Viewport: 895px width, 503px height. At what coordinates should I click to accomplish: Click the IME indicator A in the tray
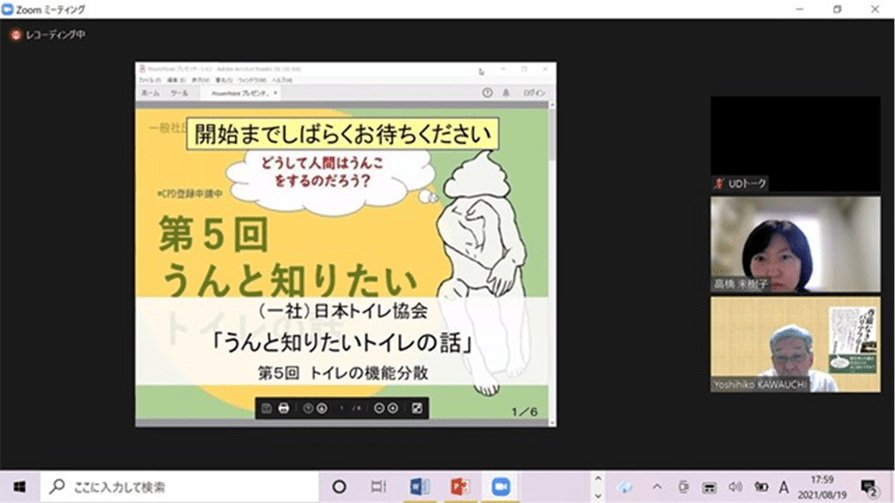pos(784,487)
